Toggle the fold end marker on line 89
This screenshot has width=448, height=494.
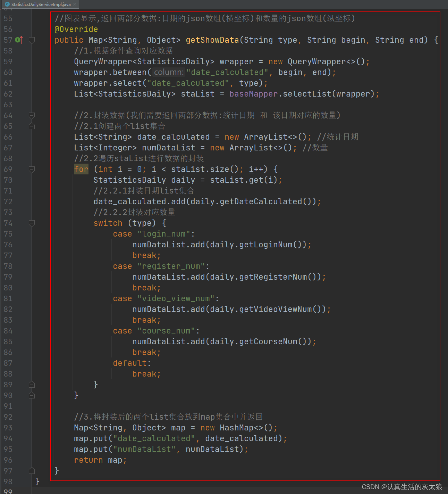(x=32, y=385)
